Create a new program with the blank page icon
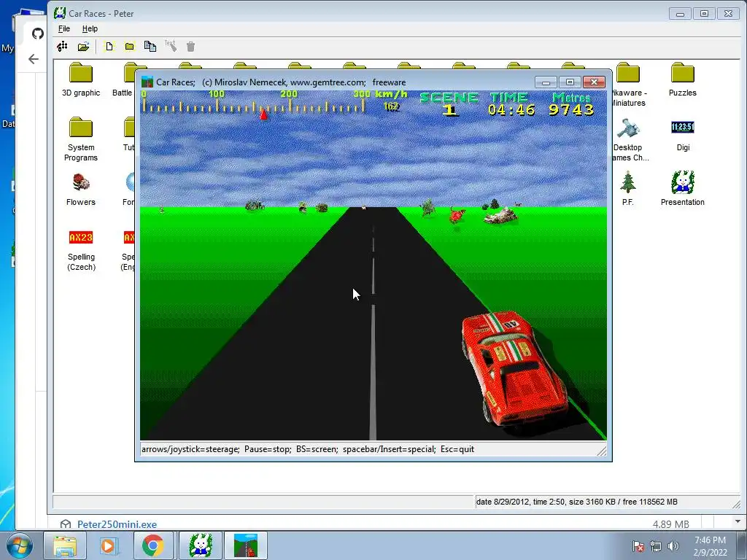The width and height of the screenshot is (747, 560). click(109, 46)
